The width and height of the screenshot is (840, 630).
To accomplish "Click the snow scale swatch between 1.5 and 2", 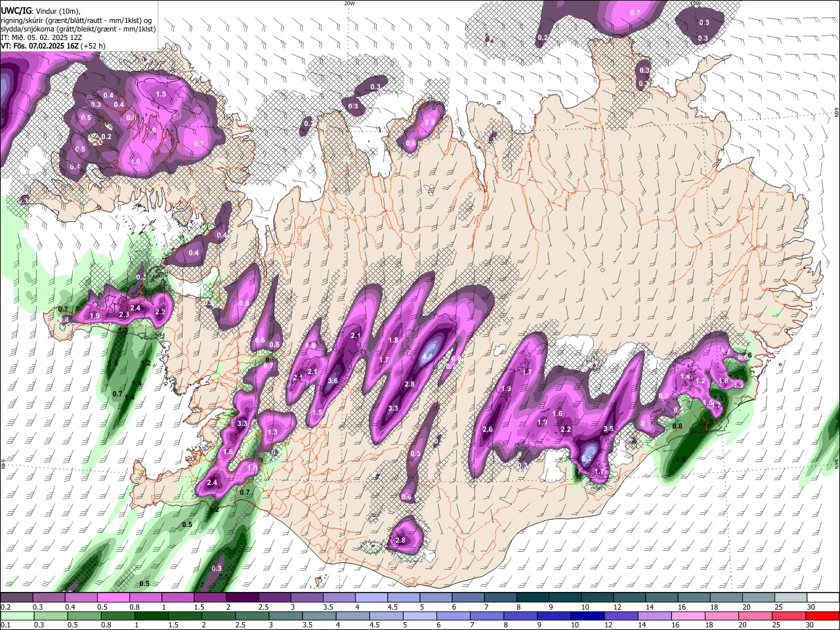I will [209, 598].
